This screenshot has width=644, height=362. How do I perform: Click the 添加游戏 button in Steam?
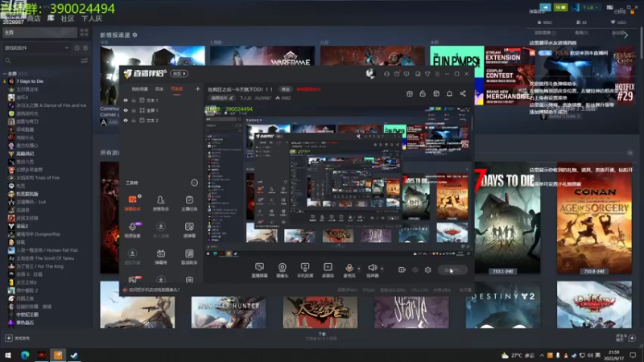[x=18, y=338]
